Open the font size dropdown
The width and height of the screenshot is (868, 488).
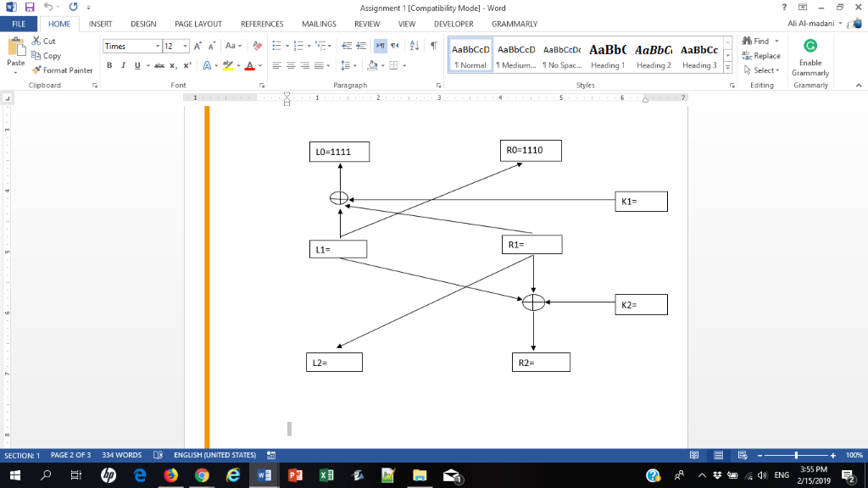tap(184, 46)
